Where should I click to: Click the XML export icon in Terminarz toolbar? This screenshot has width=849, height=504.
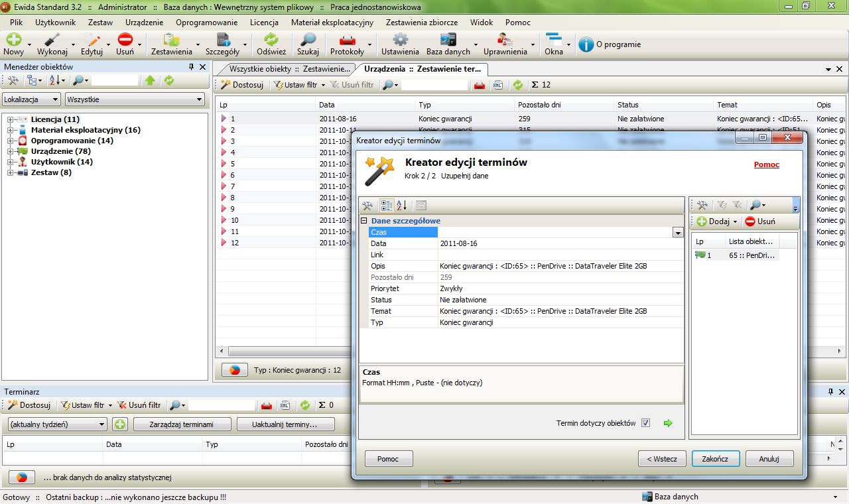point(285,405)
